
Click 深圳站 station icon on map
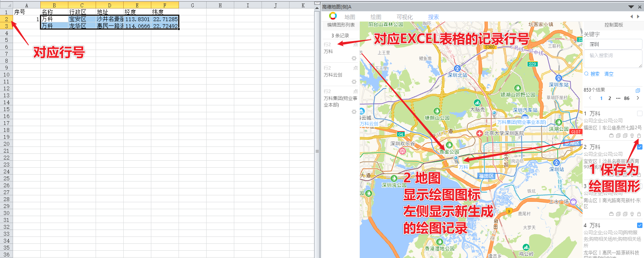point(556,163)
